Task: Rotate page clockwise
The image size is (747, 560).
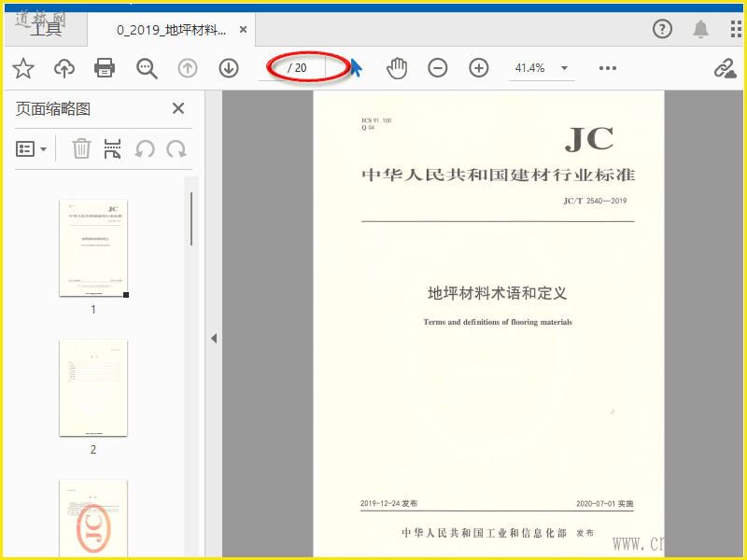Action: point(176,148)
